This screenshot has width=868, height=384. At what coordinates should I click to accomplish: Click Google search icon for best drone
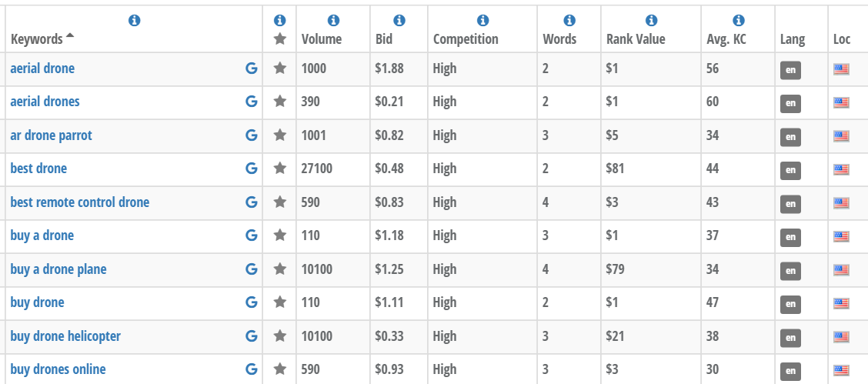point(251,169)
